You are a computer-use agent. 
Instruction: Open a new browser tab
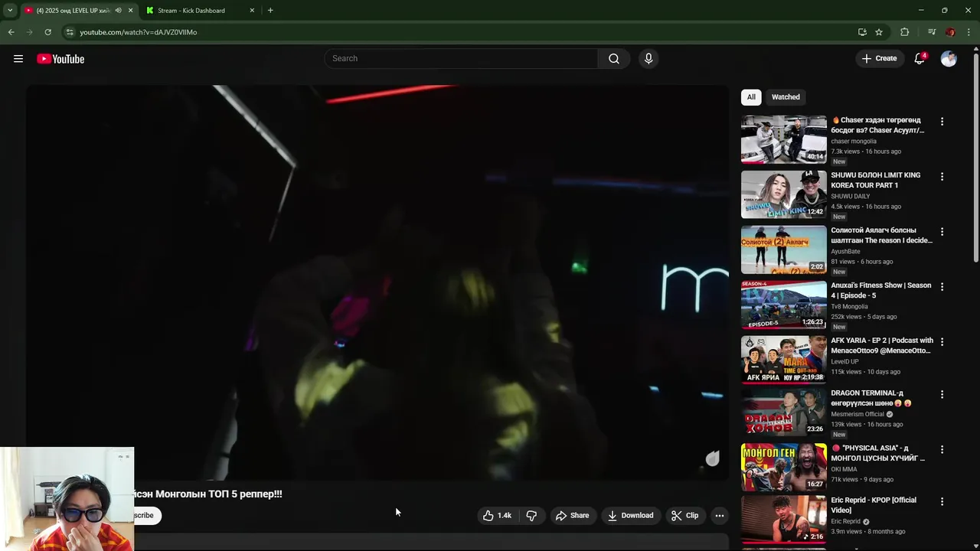270,11
